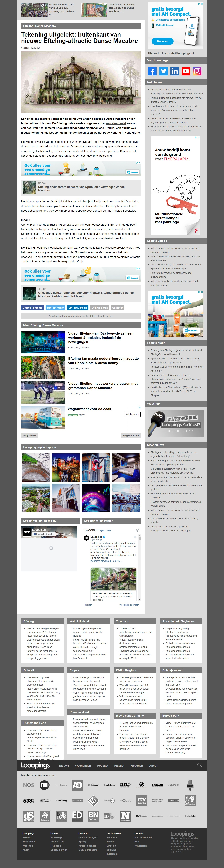Click the search magnifier in the footer navigation

pyautogui.click(x=200, y=765)
